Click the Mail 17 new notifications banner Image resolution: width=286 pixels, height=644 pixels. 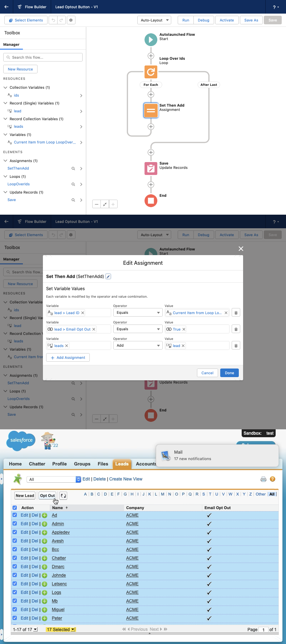click(x=217, y=455)
